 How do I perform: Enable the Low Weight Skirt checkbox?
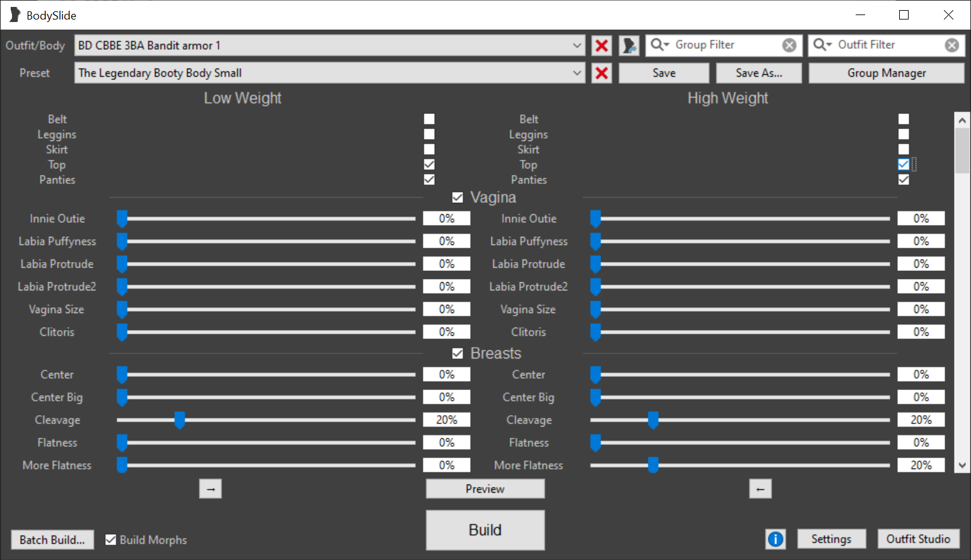tap(429, 149)
